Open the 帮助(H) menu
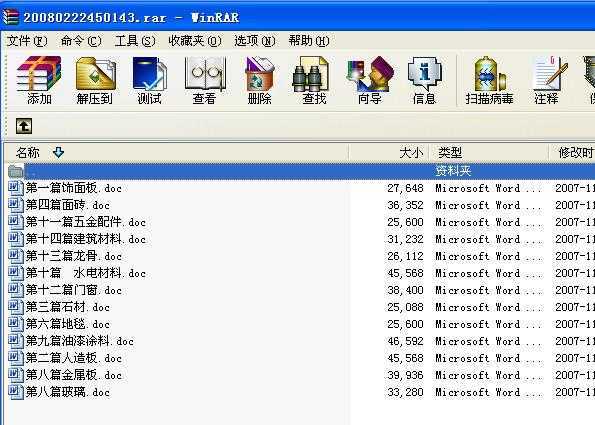This screenshot has width=595, height=425. pyautogui.click(x=309, y=41)
